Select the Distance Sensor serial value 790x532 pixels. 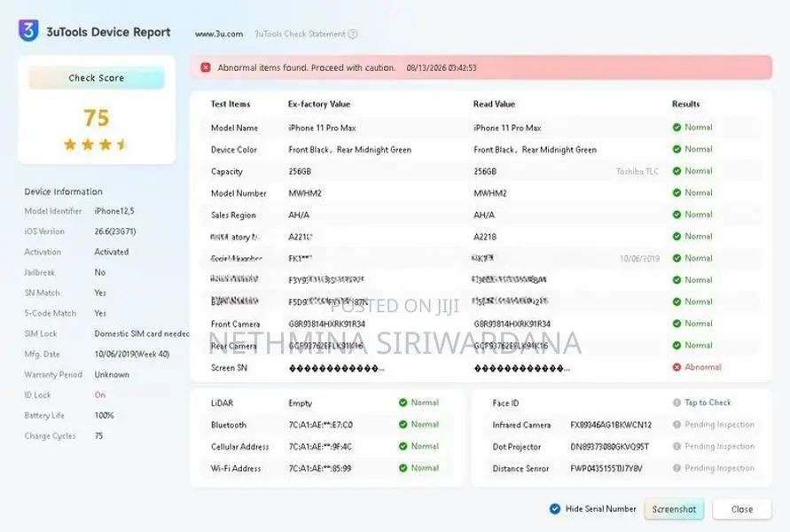tap(606, 468)
